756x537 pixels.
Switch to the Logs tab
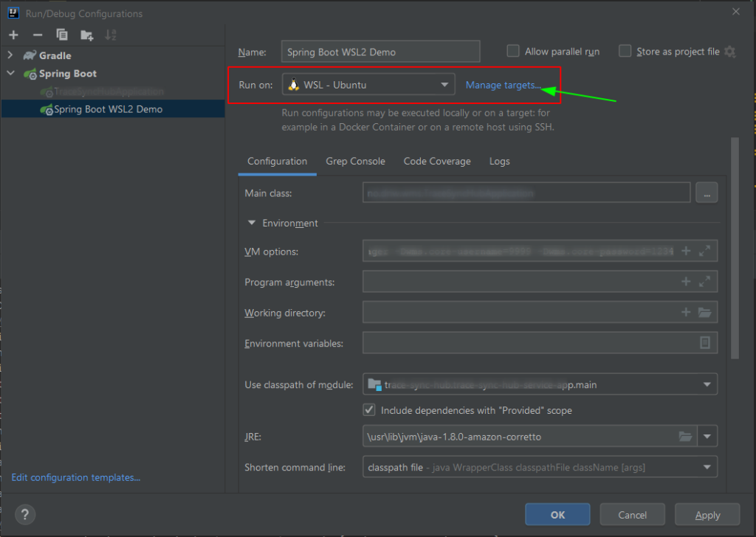pyautogui.click(x=500, y=162)
